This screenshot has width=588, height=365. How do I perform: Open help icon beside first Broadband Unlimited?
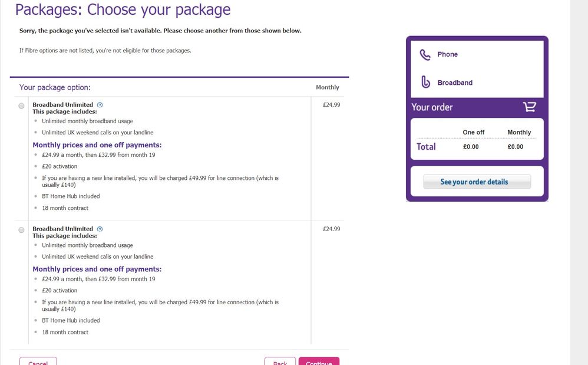(x=100, y=105)
